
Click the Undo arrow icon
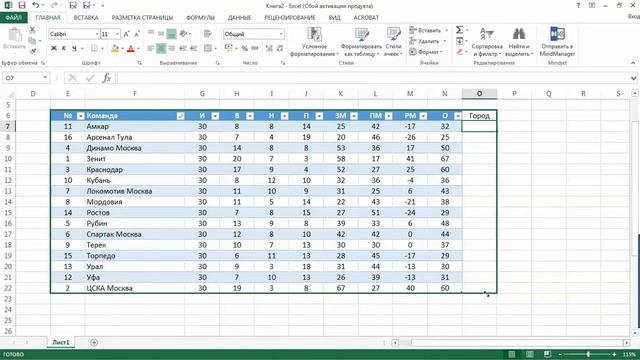click(x=36, y=5)
